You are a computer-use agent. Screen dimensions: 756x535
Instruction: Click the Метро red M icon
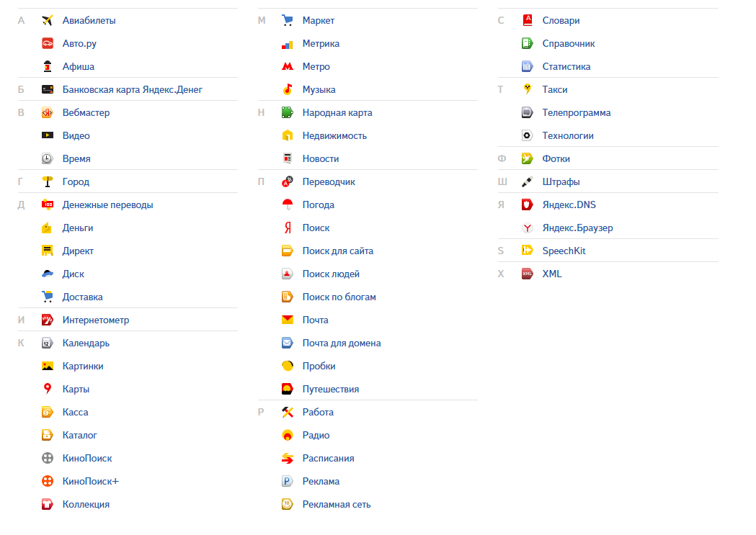tap(288, 66)
